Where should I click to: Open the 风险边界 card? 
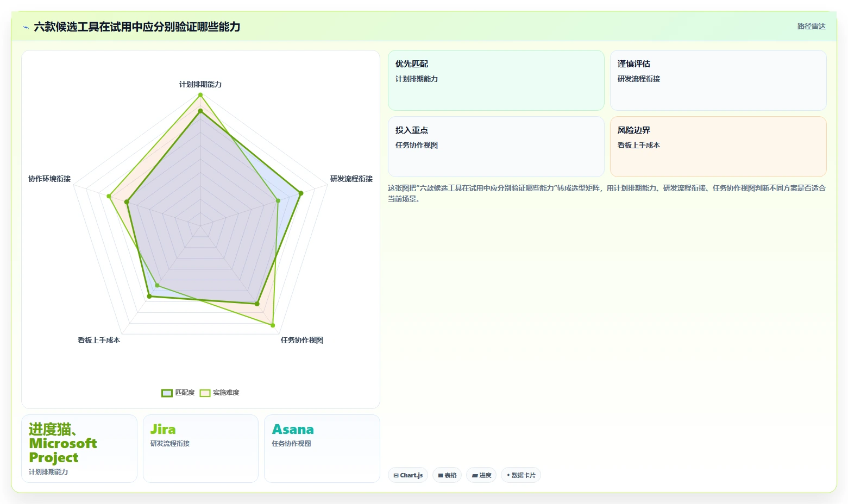coord(718,147)
